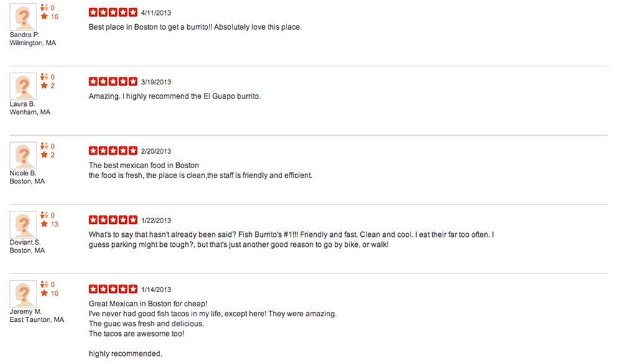Open Laura B. user name link
This screenshot has width=620, height=364.
(x=22, y=104)
